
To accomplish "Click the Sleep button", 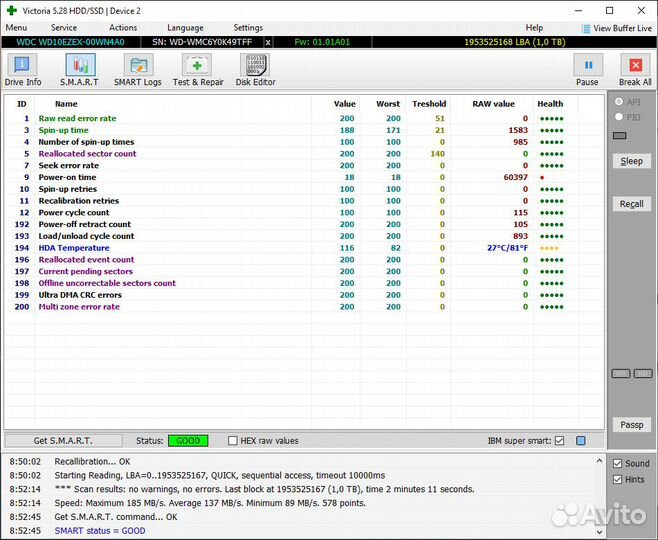I will (x=631, y=161).
